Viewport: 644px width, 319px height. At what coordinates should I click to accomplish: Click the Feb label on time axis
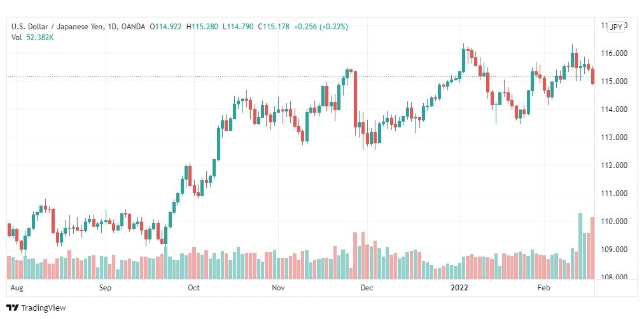tap(543, 287)
